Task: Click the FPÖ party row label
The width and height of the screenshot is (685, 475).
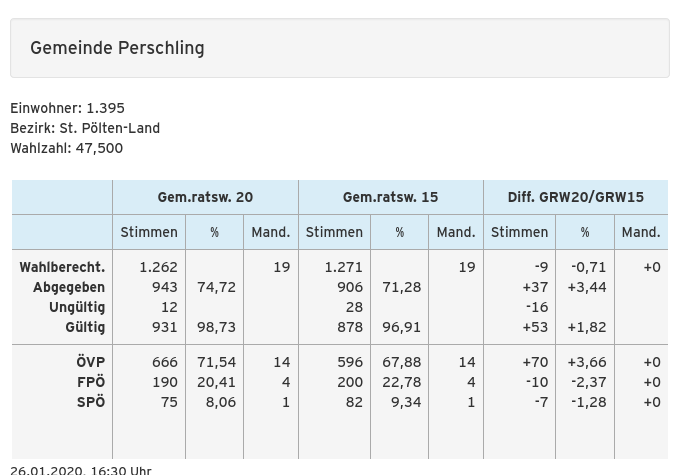Action: click(x=91, y=382)
